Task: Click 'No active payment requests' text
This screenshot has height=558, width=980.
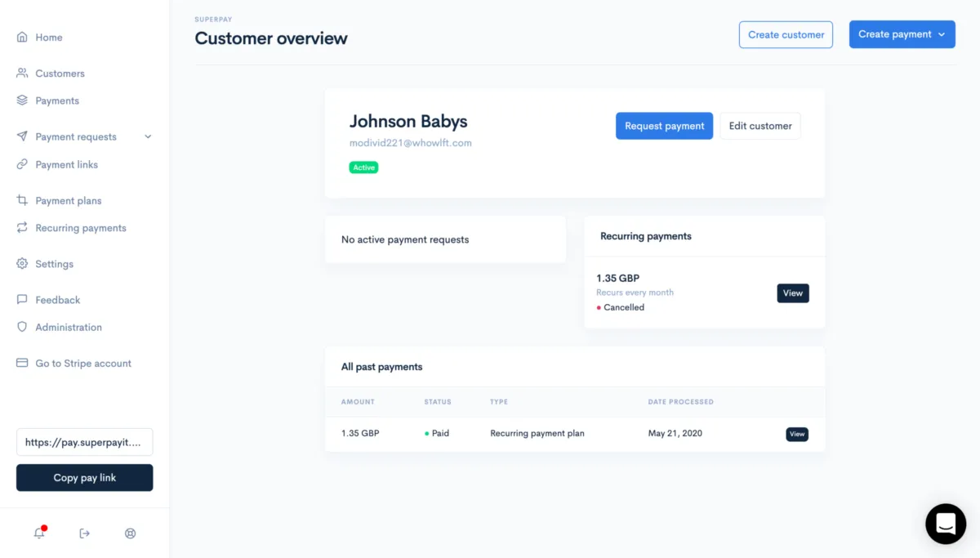Action: 405,240
